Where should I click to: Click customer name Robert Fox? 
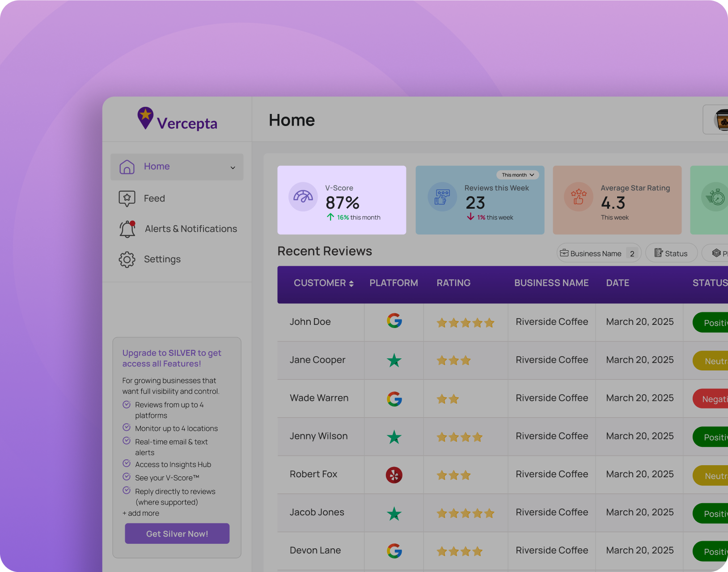coord(313,474)
